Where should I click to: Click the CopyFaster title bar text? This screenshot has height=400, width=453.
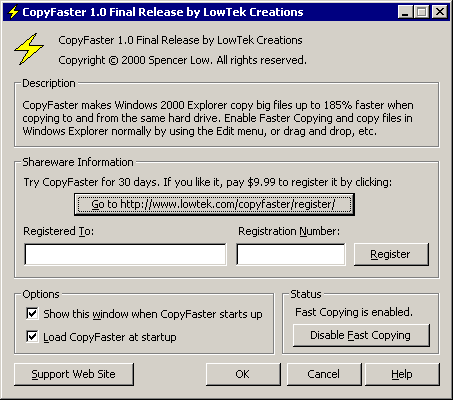point(163,12)
